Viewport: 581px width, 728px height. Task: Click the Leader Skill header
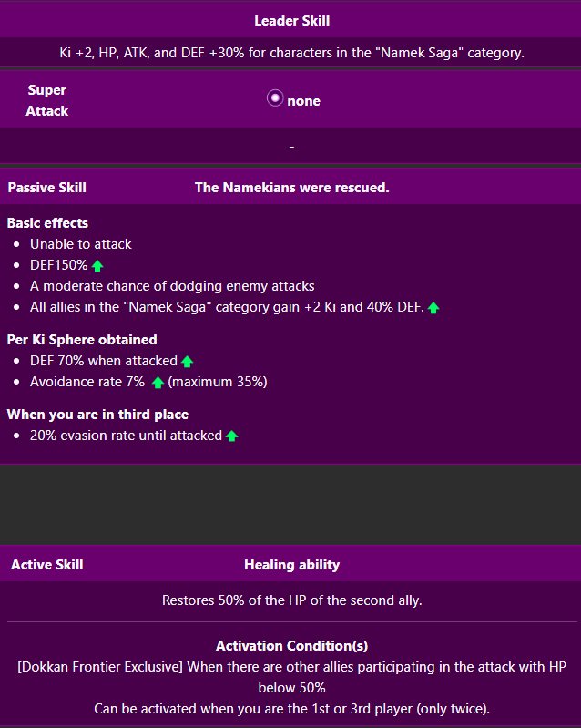[x=291, y=20]
